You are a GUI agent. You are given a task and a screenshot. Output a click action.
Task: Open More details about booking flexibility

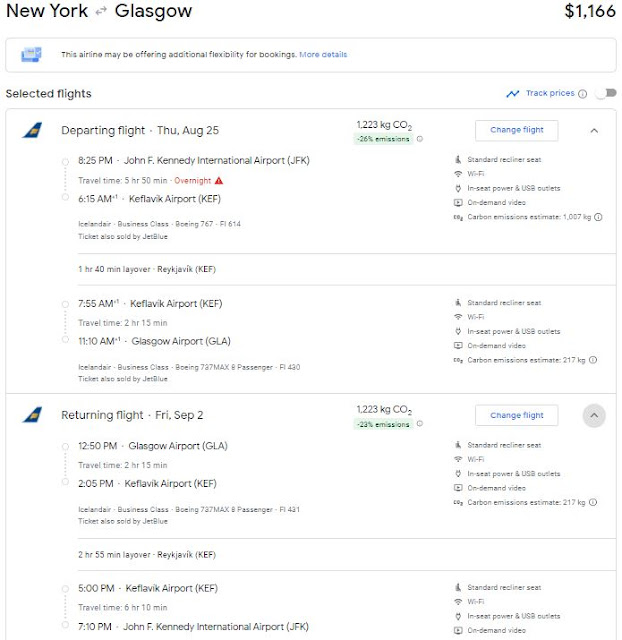[323, 54]
